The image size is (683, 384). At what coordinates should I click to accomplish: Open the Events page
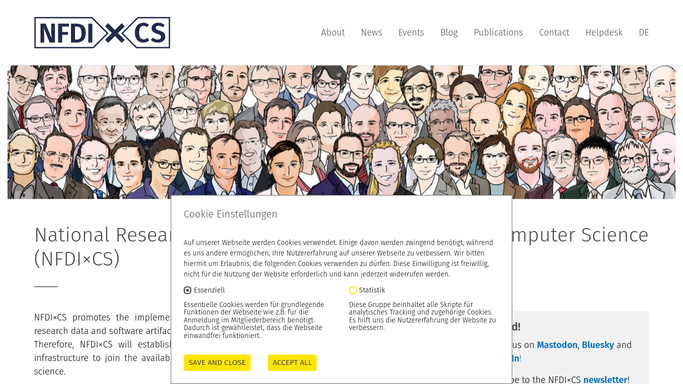pos(411,33)
